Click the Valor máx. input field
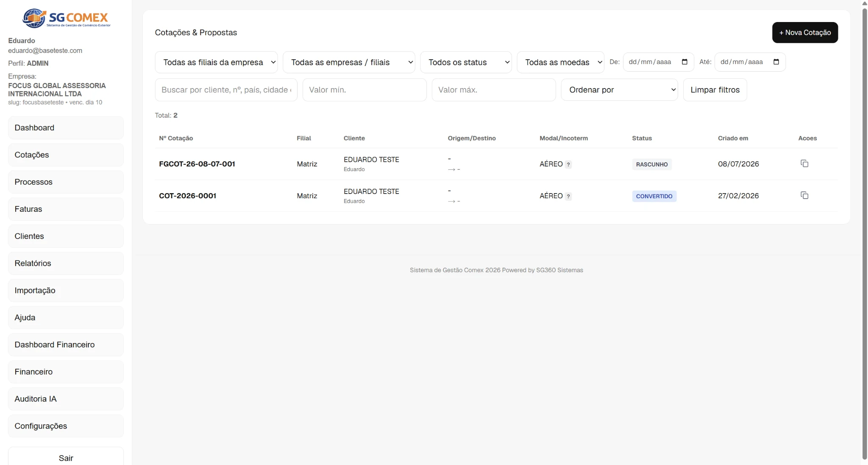Image resolution: width=868 pixels, height=465 pixels. pyautogui.click(x=493, y=90)
